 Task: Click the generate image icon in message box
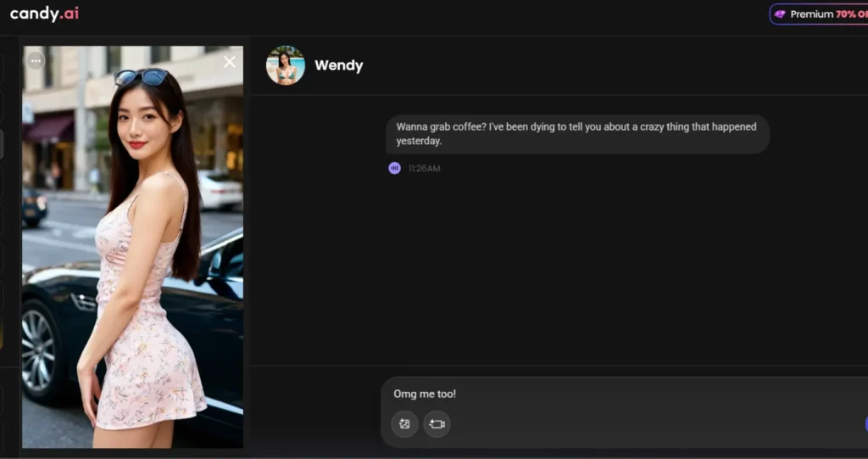coord(404,423)
